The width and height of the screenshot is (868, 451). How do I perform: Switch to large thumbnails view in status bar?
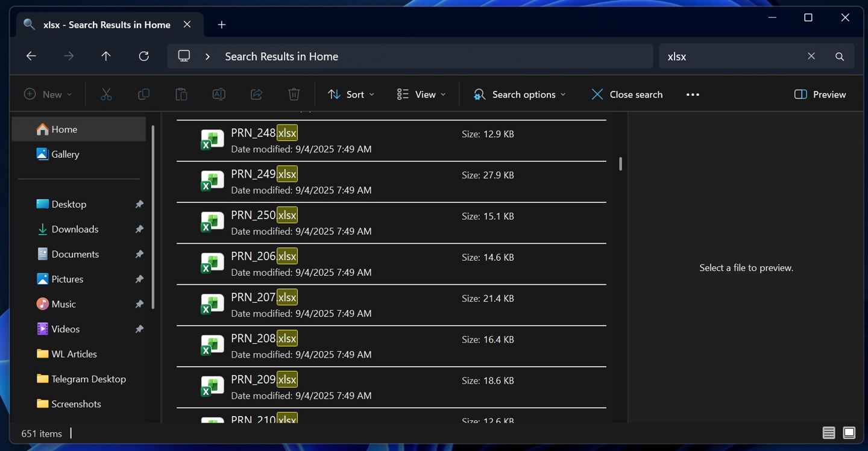coord(849,432)
